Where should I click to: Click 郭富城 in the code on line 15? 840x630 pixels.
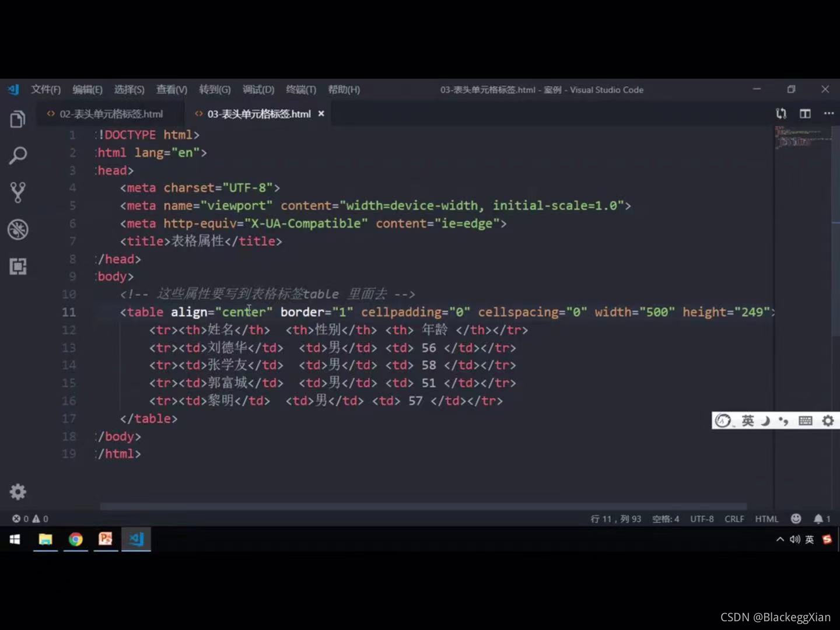tap(228, 383)
